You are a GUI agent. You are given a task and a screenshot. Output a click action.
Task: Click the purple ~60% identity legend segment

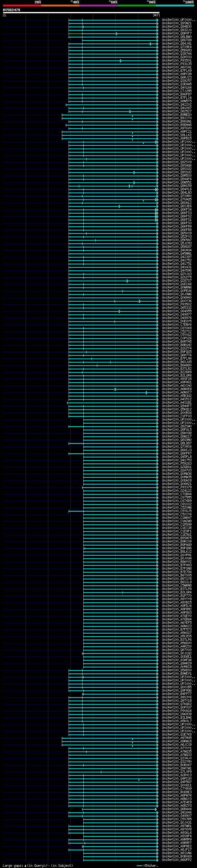[x=98, y=6]
